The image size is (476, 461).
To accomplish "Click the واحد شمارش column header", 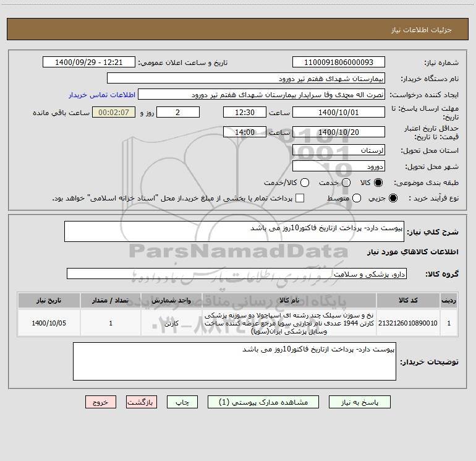I will click(171, 301).
